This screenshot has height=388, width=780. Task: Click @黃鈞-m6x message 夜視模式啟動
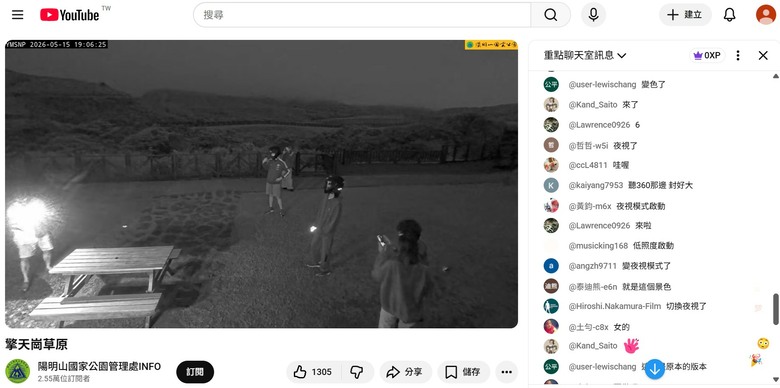point(640,206)
